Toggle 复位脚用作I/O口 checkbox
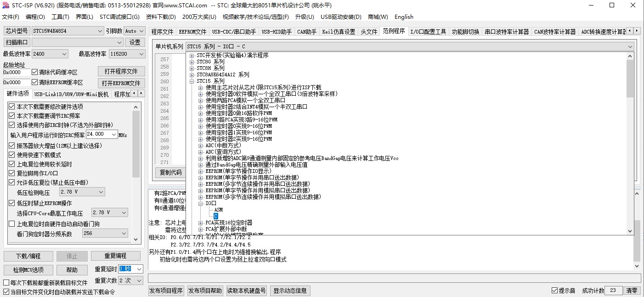The width and height of the screenshot is (644, 297). [12, 173]
